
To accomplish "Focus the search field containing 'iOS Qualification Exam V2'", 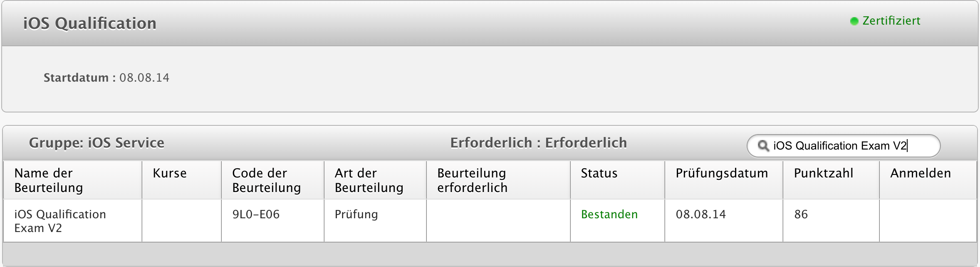I will [844, 146].
